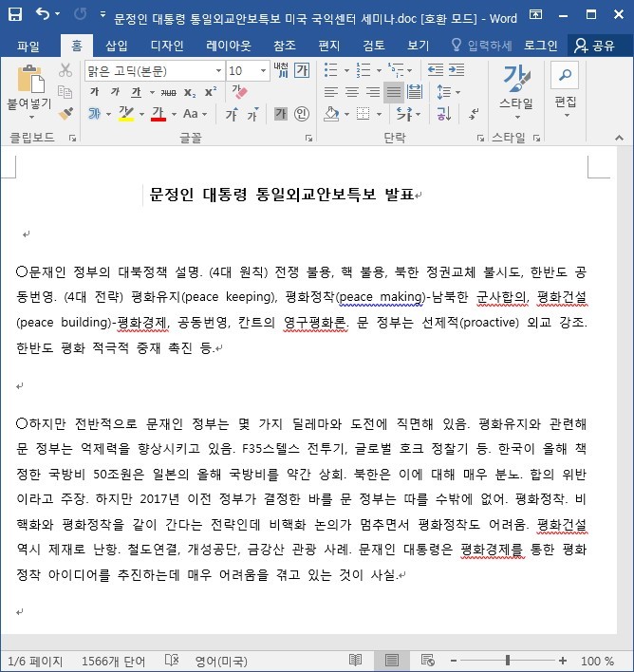Click the 로그인 sign-in link
This screenshot has height=672, width=634.
[541, 46]
